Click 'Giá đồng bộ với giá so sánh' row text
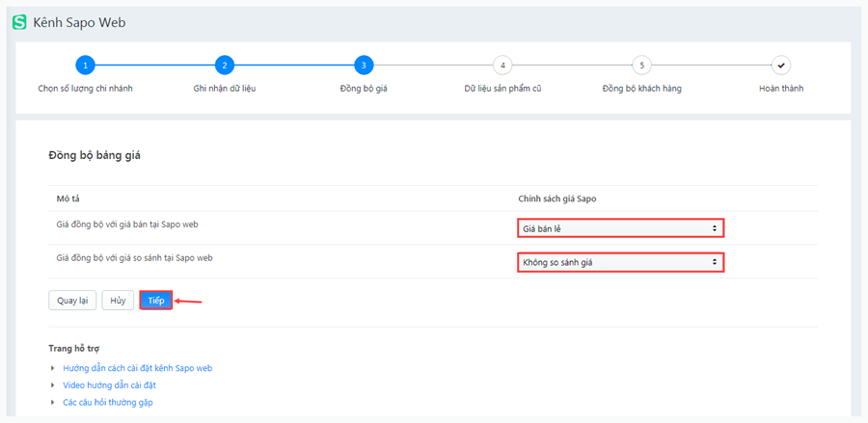This screenshot has width=868, height=423. pyautogui.click(x=135, y=257)
